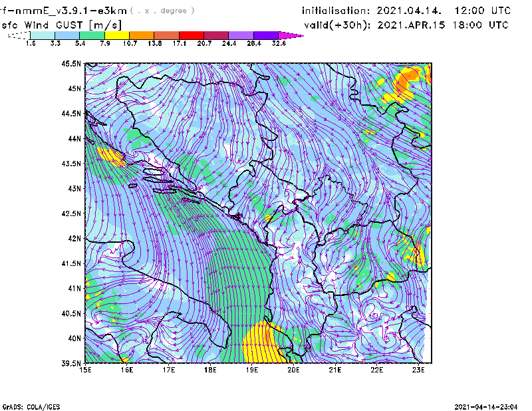Click the 'GrADS: COLA/IGES' credit text

[31, 407]
